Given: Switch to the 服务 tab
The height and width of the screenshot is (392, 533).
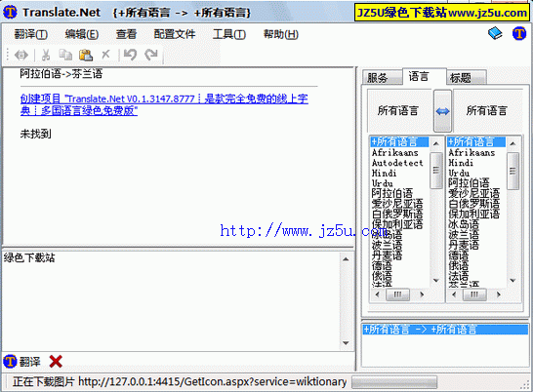Looking at the screenshot, I should (382, 77).
